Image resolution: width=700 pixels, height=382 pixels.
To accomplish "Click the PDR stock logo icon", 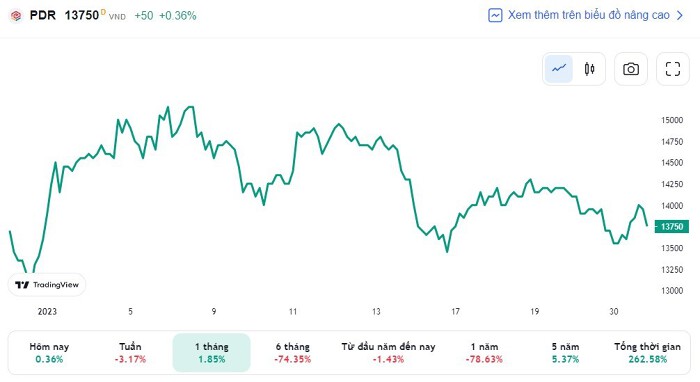I will click(x=16, y=16).
